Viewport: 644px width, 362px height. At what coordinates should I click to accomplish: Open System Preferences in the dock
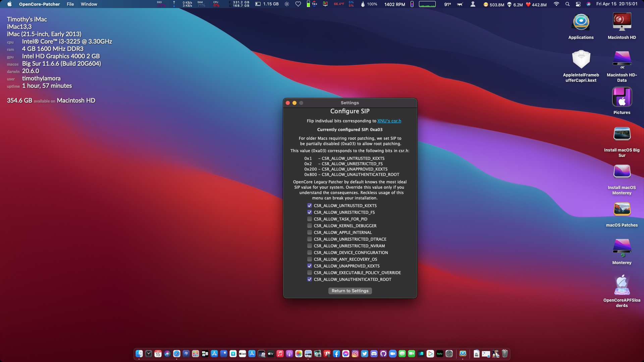(x=449, y=354)
